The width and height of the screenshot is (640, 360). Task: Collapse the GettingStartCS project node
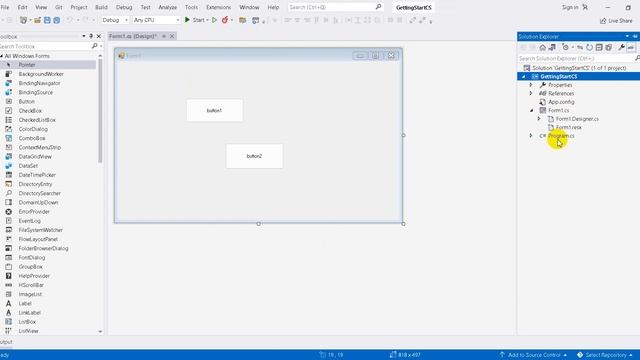click(524, 77)
